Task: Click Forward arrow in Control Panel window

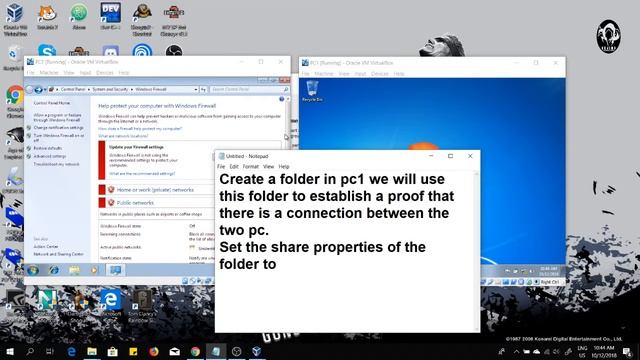Action: click(x=38, y=89)
